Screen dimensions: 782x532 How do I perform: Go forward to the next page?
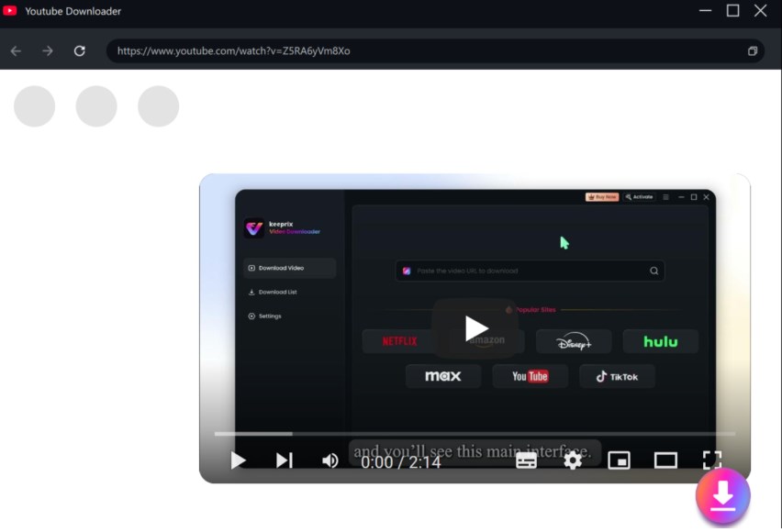coord(48,50)
